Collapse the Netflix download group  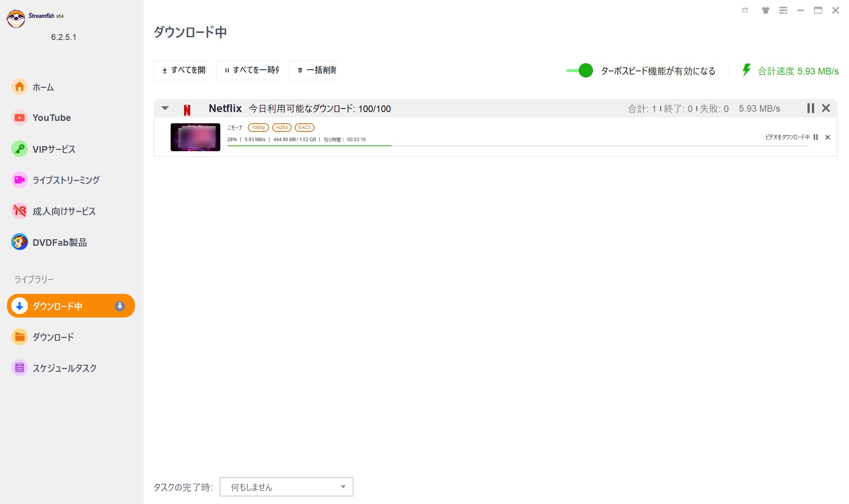165,108
